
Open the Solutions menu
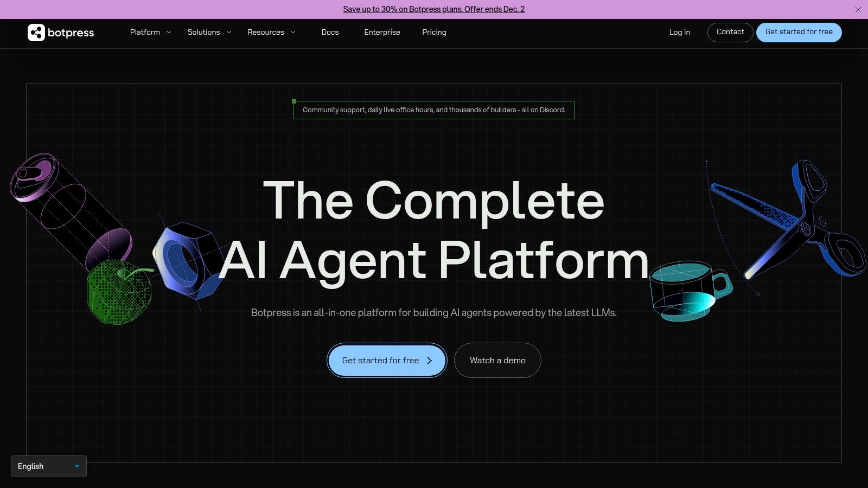coord(203,32)
